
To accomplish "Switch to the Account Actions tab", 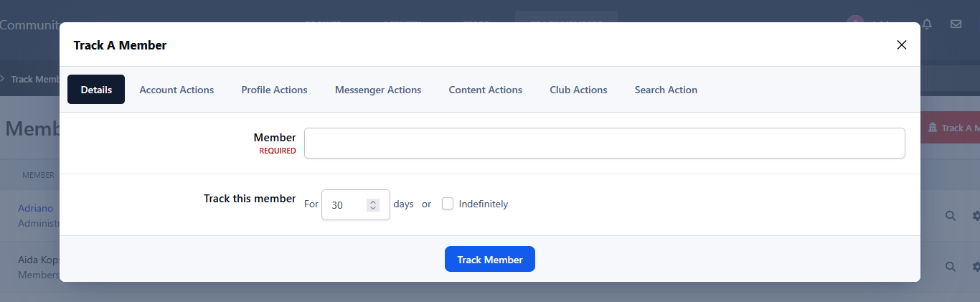I will click(176, 90).
